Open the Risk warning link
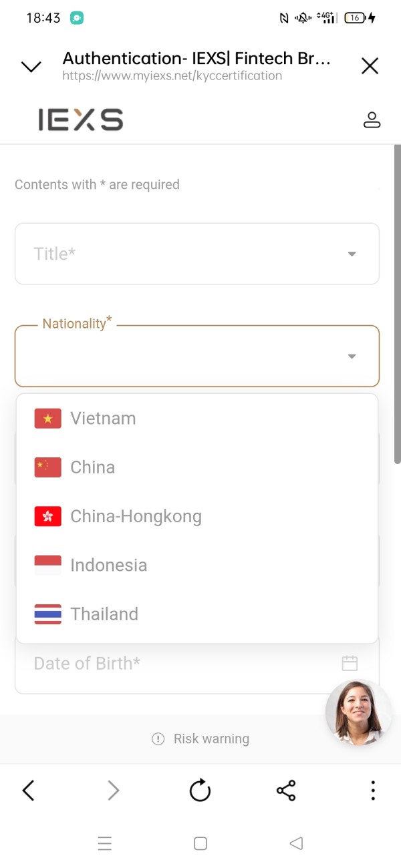Screen dimensions: 401x868 pos(200,738)
